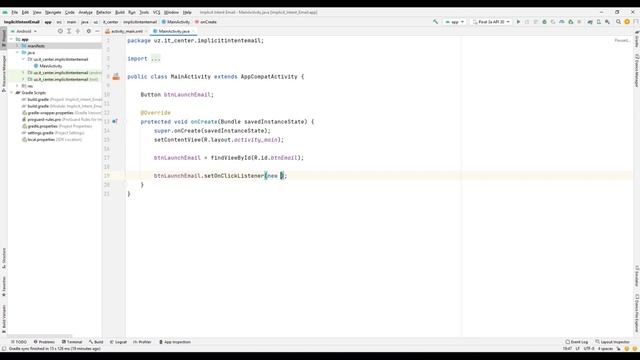Image resolution: width=640 pixels, height=360 pixels.
Task: Click the override gutter icon beside onCreate
Action: click(x=115, y=121)
